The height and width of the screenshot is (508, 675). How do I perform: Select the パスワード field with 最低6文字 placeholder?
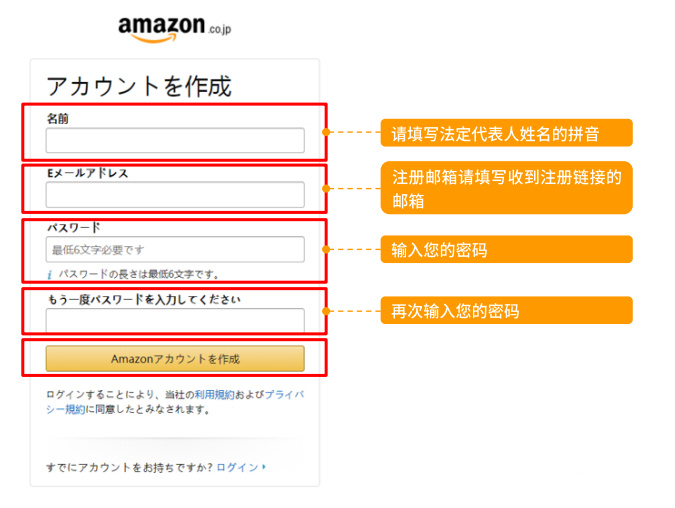pyautogui.click(x=175, y=249)
